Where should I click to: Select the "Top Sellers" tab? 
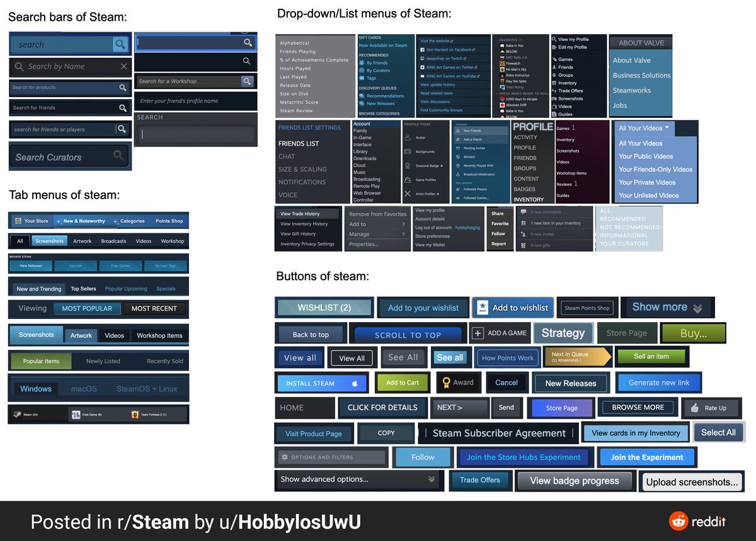[x=83, y=289]
